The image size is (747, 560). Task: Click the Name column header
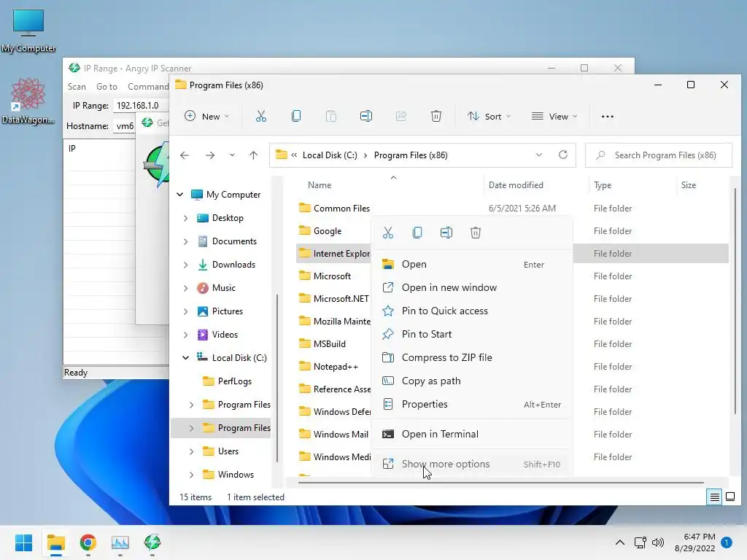pos(320,185)
